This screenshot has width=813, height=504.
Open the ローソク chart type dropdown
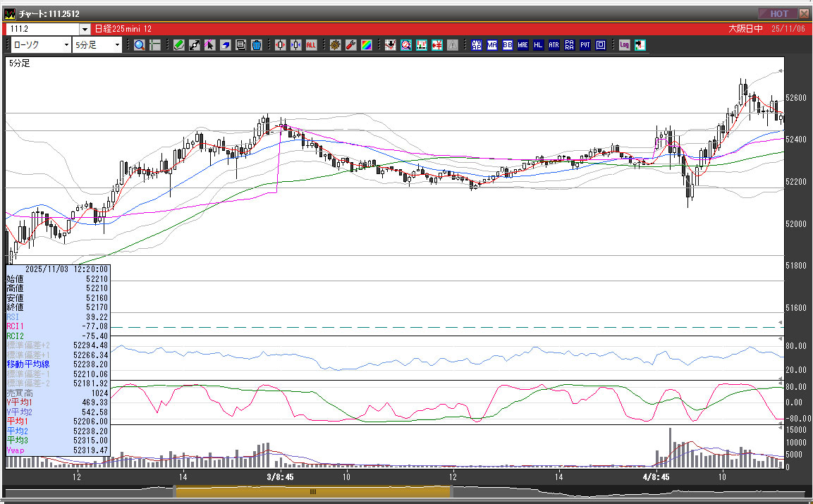pyautogui.click(x=41, y=45)
